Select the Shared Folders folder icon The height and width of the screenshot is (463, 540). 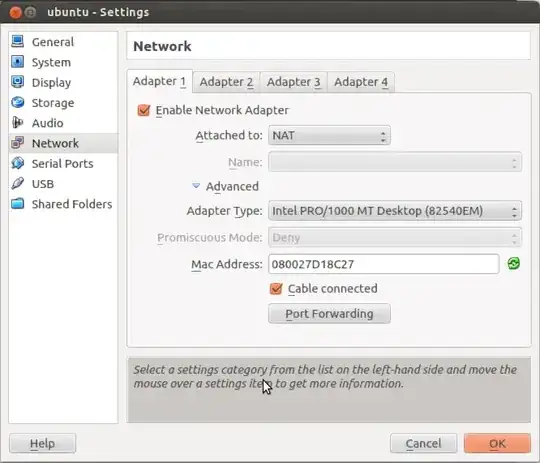point(18,204)
